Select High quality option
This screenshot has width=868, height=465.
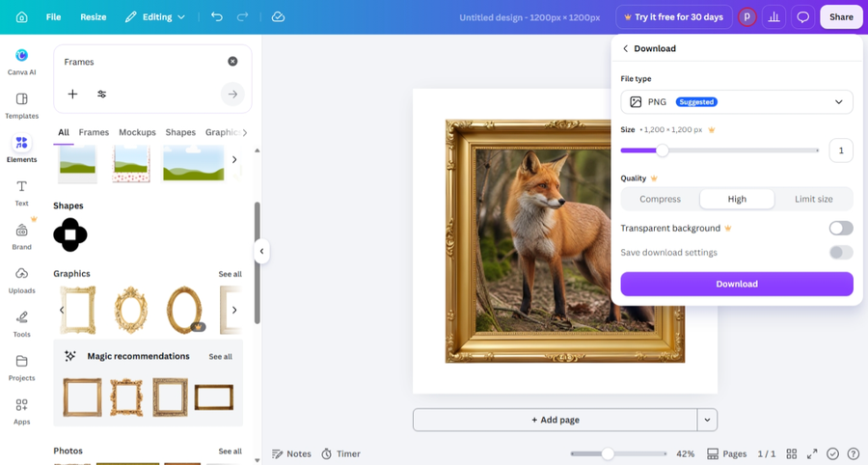click(x=737, y=200)
